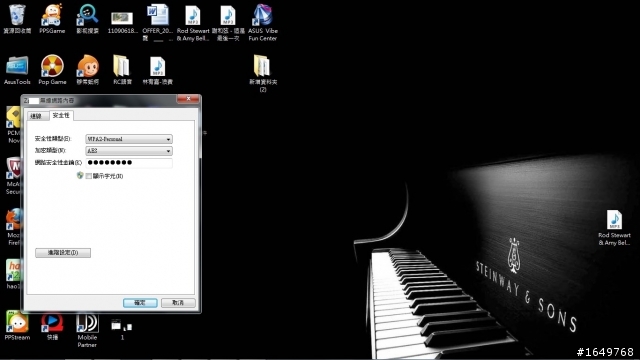Image resolution: width=640 pixels, height=360 pixels.
Task: Select the magnifier video search shortcut
Action: click(87, 19)
